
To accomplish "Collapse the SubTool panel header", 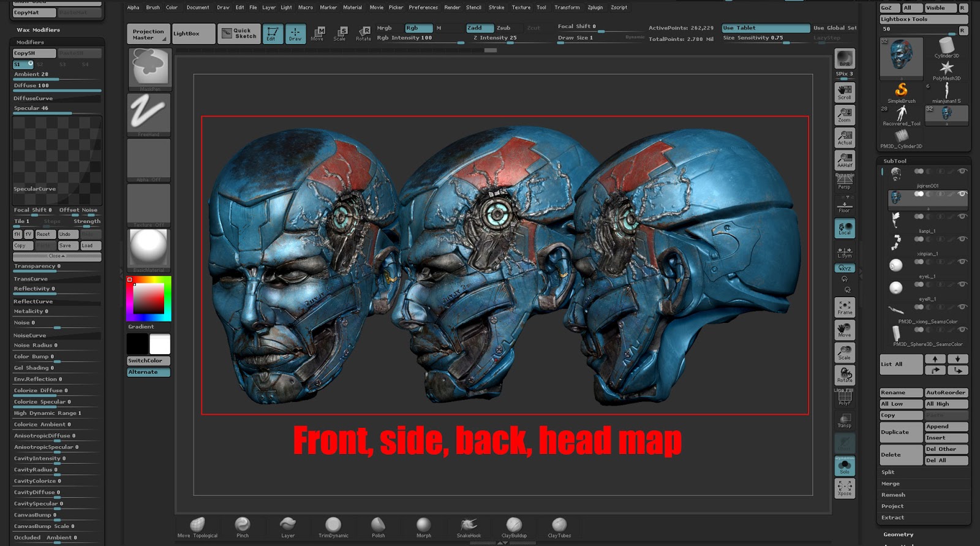I will pyautogui.click(x=895, y=161).
